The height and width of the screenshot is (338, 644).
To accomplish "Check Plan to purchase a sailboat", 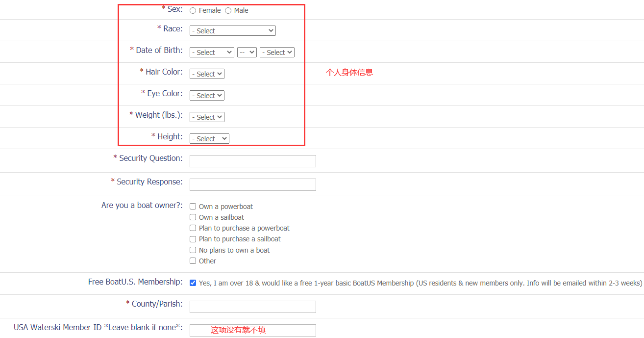I will click(193, 239).
